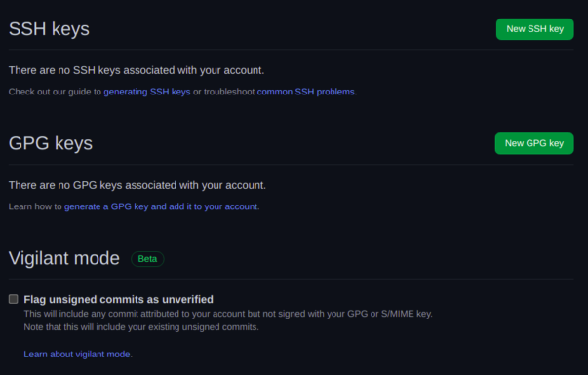Click the New SSH key button
Viewport: 588px width, 375px height.
[534, 29]
